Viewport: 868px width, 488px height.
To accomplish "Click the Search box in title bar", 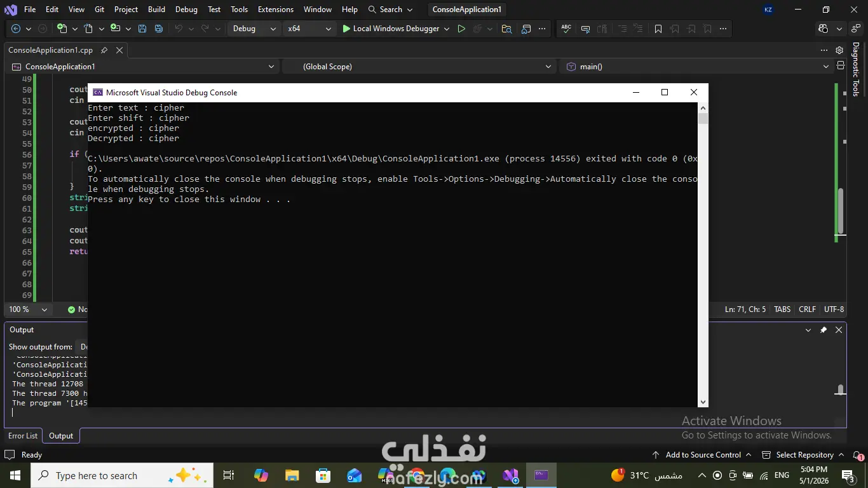I will [x=391, y=10].
